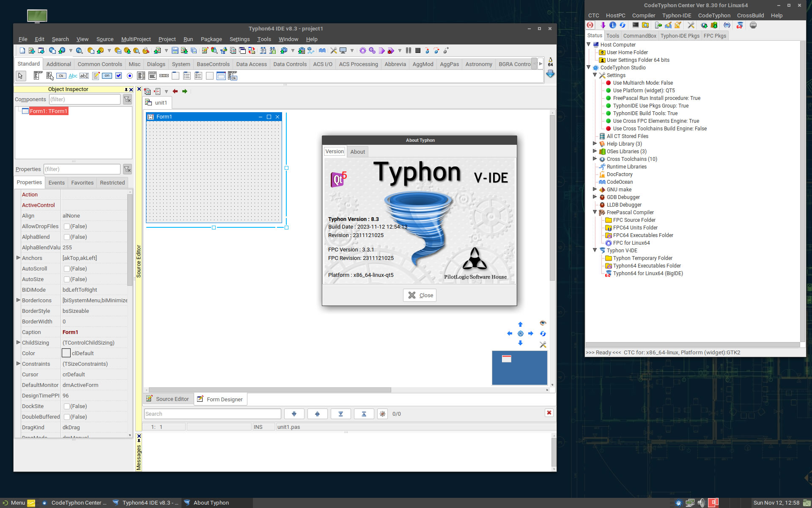The height and width of the screenshot is (508, 812).
Task: Expand the Constraints property
Action: 18,364
